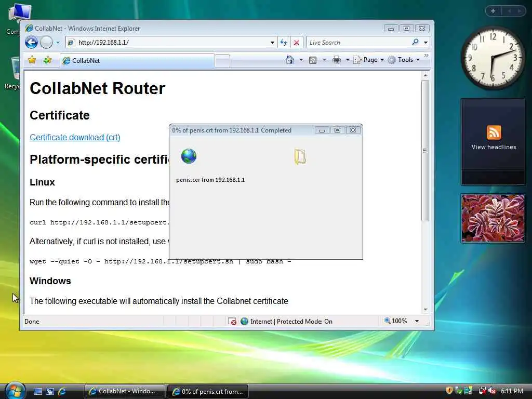The width and height of the screenshot is (532, 399).
Task: Minimize the download dialog window
Action: point(322,130)
